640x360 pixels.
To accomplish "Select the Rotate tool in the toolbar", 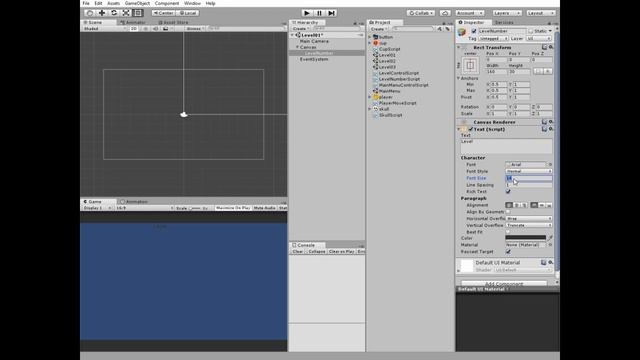I will coord(114,13).
